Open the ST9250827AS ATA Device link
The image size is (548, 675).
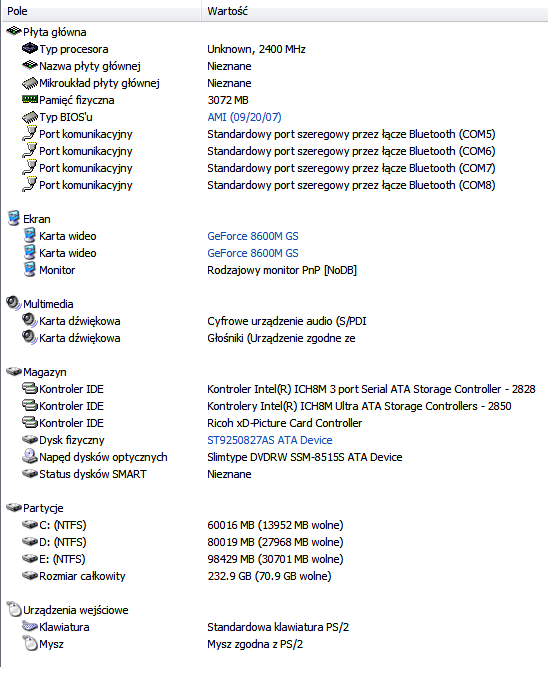coord(269,440)
